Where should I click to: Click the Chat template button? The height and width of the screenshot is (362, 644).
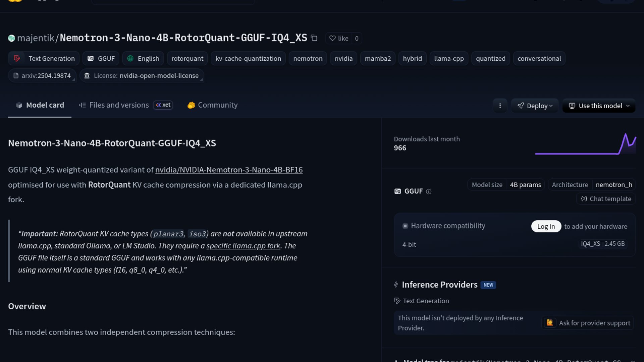coord(606,199)
